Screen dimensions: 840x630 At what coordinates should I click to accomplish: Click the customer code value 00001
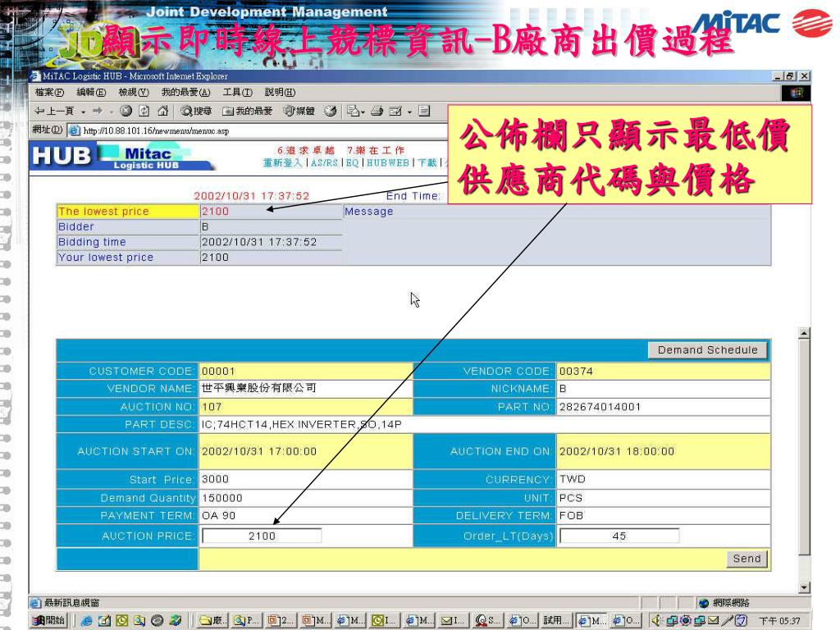[x=218, y=372]
